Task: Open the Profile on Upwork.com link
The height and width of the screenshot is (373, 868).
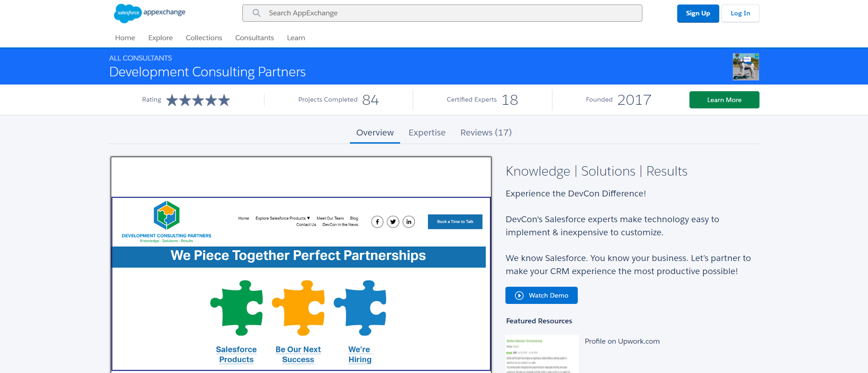Action: pos(622,341)
